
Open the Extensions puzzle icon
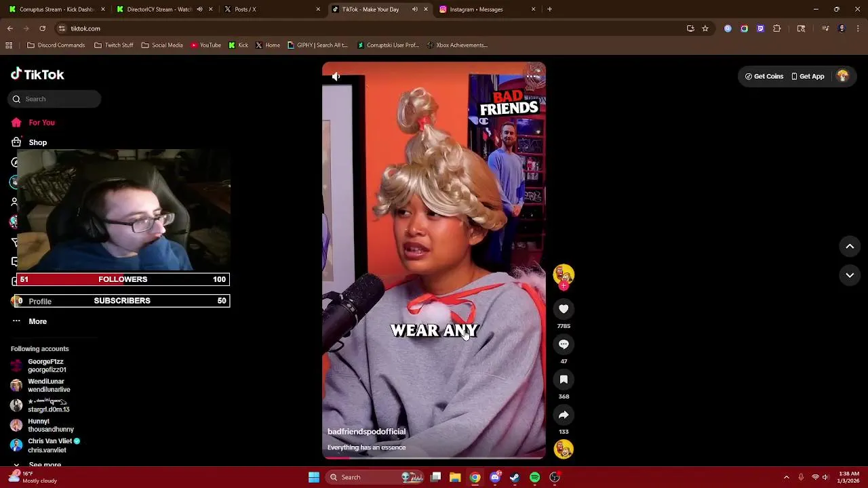point(777,28)
